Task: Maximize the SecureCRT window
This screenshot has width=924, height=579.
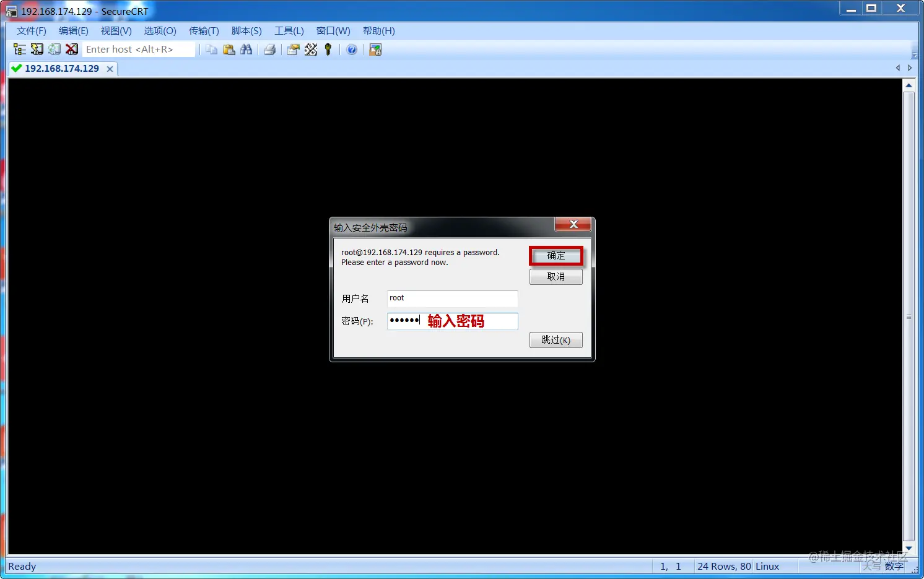Action: coord(871,9)
